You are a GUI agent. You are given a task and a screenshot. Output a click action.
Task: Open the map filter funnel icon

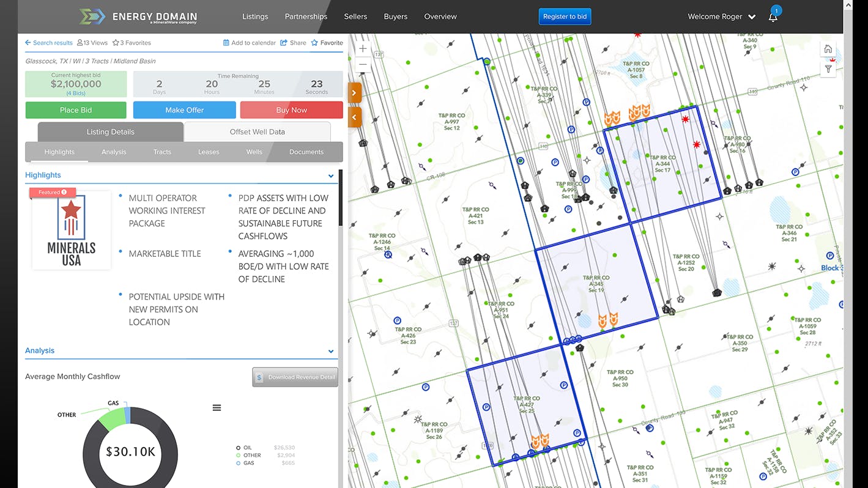[828, 69]
